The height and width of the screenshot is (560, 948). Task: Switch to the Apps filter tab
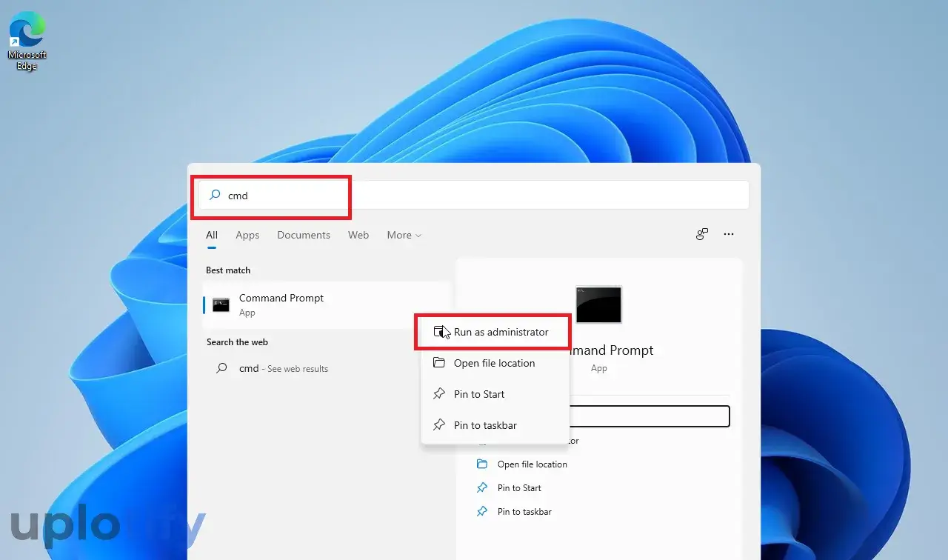click(247, 235)
